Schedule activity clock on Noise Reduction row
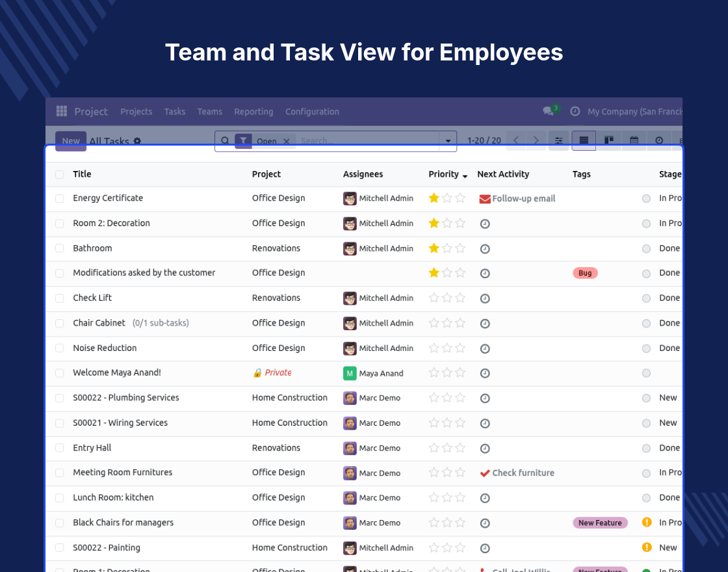 click(x=485, y=348)
